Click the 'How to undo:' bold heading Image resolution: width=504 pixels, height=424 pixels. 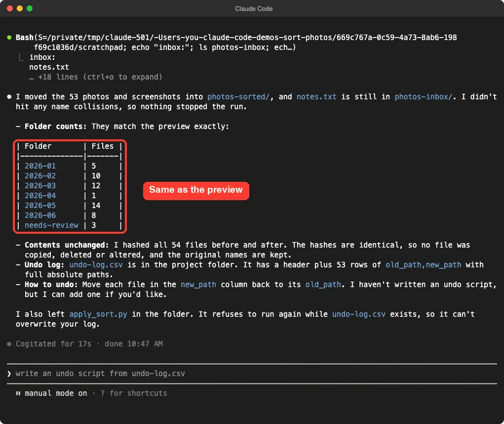pos(51,284)
